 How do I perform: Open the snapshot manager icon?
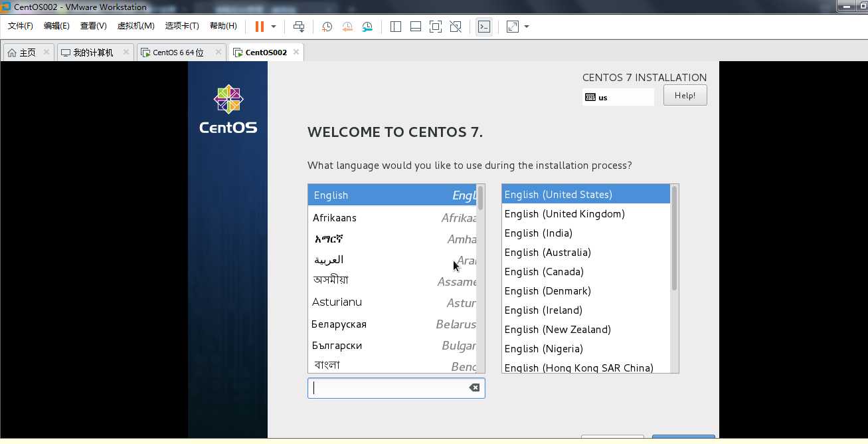(367, 27)
